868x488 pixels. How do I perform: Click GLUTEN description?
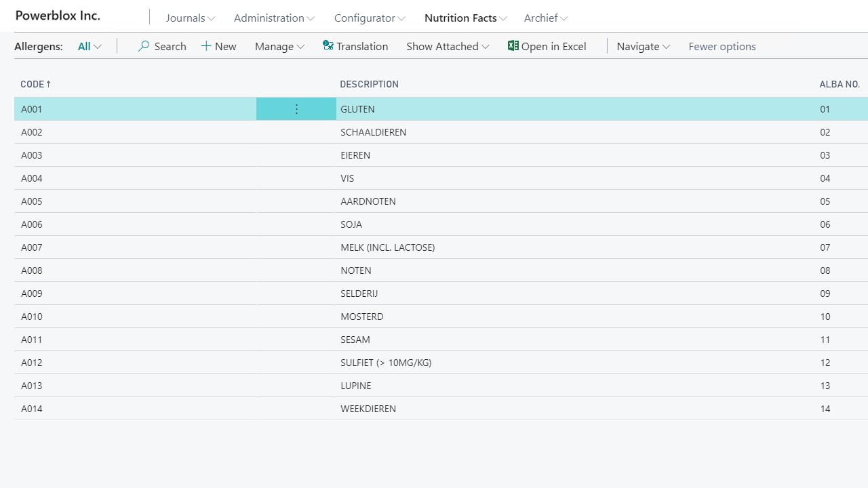(x=357, y=109)
